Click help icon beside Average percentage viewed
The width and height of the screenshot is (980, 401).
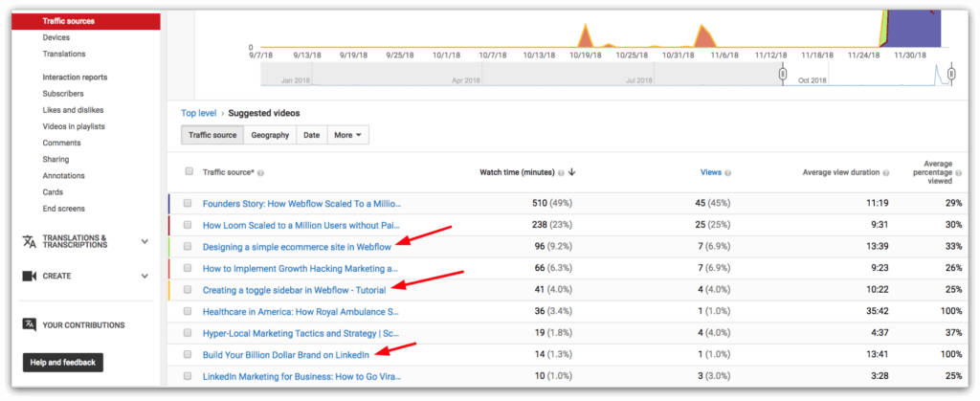pos(958,172)
